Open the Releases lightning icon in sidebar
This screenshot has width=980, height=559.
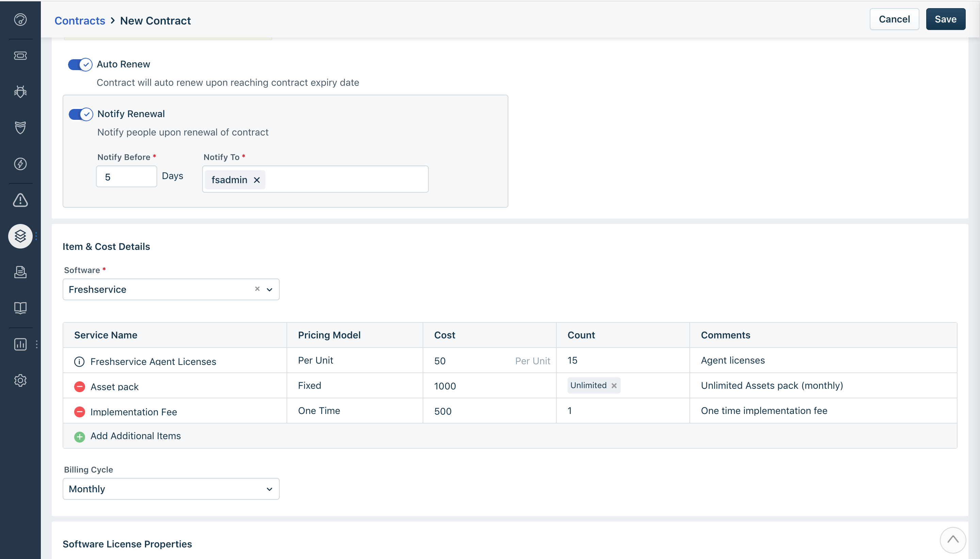20,164
